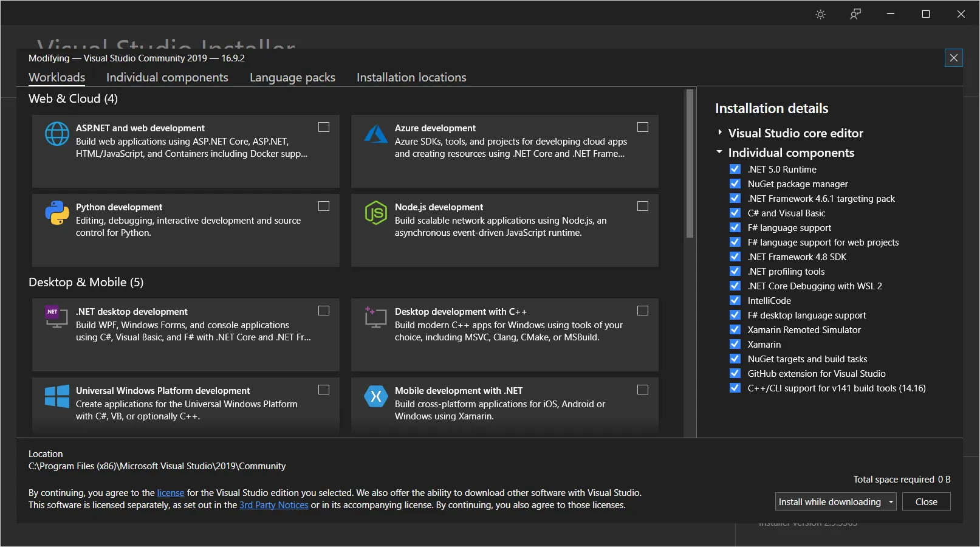This screenshot has width=980, height=547.
Task: Click the .NET desktop development icon
Action: [x=56, y=317]
